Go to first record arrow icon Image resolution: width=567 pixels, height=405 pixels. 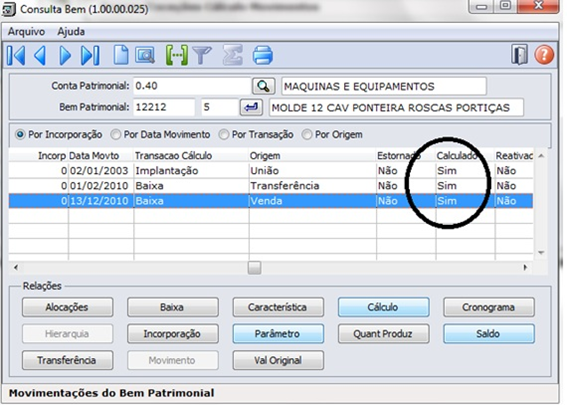click(x=16, y=56)
